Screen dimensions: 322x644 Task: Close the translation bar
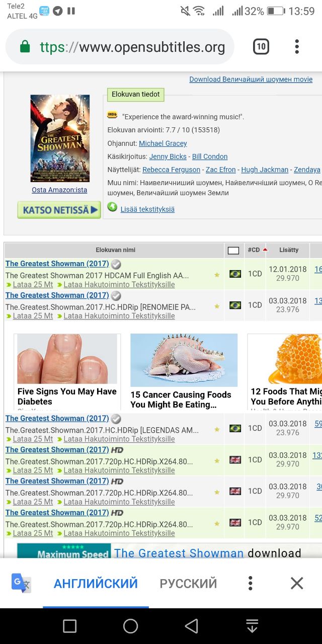point(297,583)
